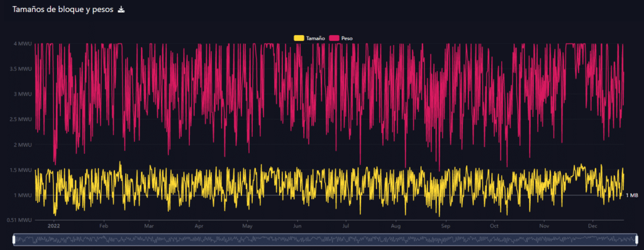
Task: Click the 1 MB reference line label
Action: tap(631, 195)
